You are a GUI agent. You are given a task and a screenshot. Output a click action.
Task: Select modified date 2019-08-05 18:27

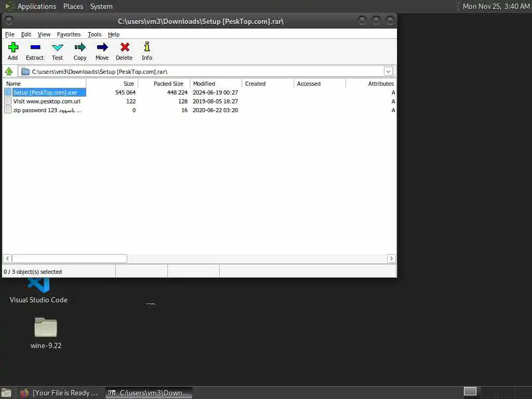point(215,101)
